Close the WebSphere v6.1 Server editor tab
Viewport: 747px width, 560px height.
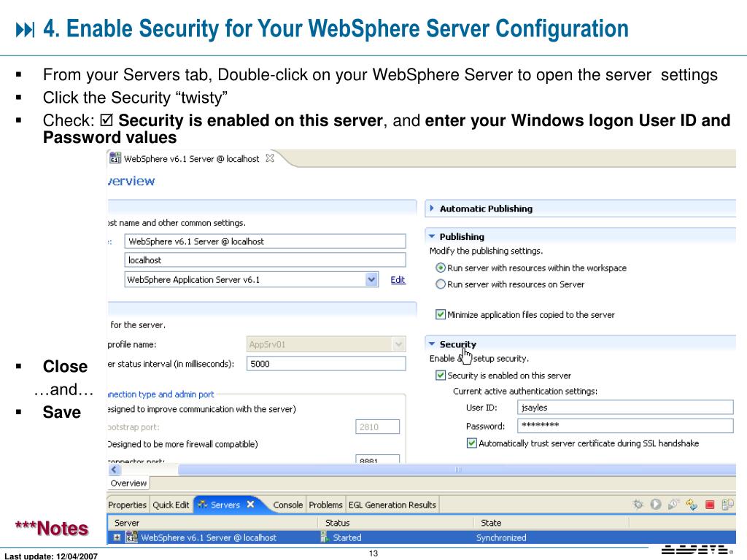(x=270, y=158)
